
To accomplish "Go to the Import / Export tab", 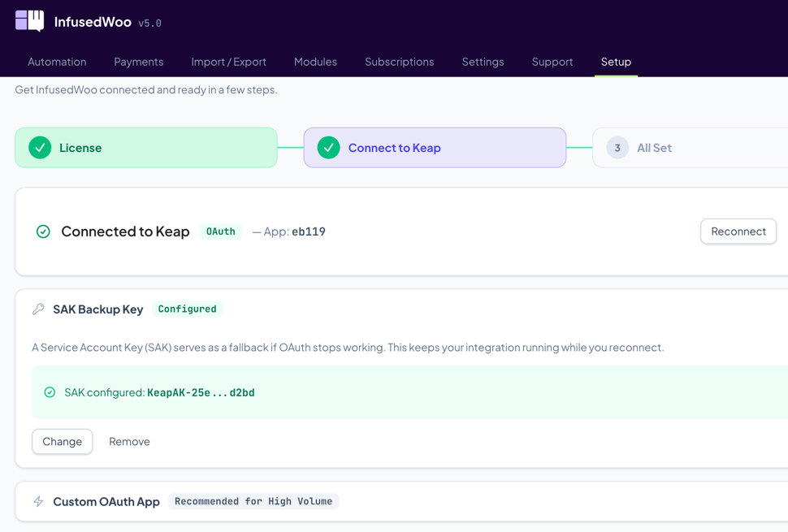I will tap(228, 62).
